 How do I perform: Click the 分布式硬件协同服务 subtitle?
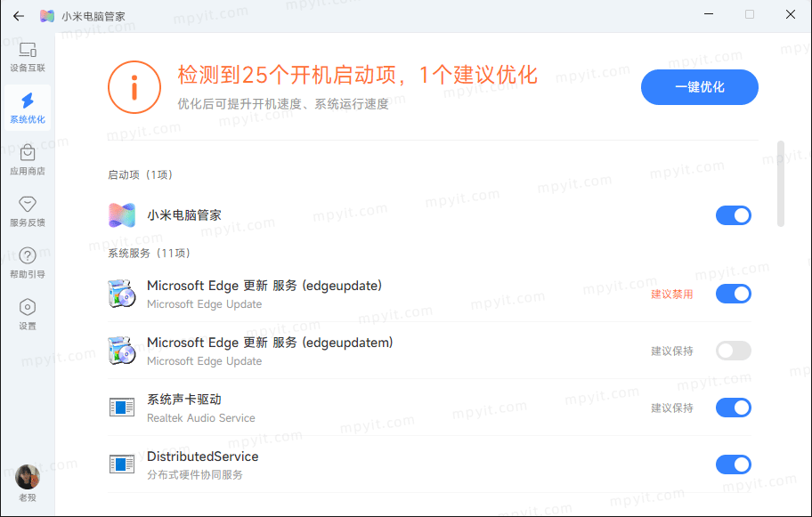(195, 474)
